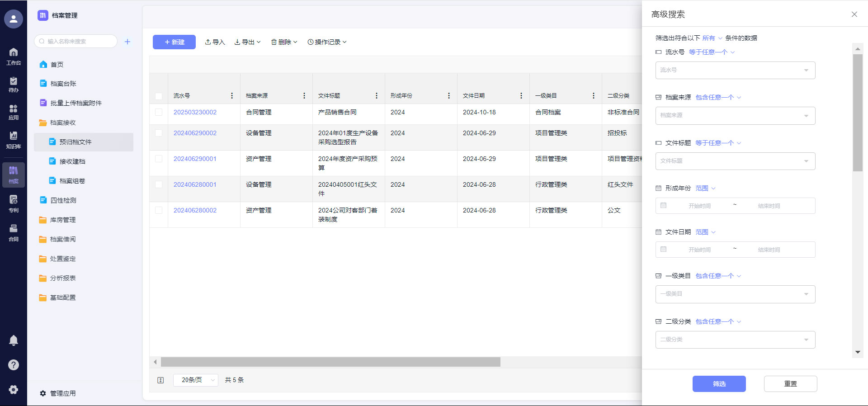The image size is (868, 406).
Task: Open record link 202406290002
Action: (195, 133)
